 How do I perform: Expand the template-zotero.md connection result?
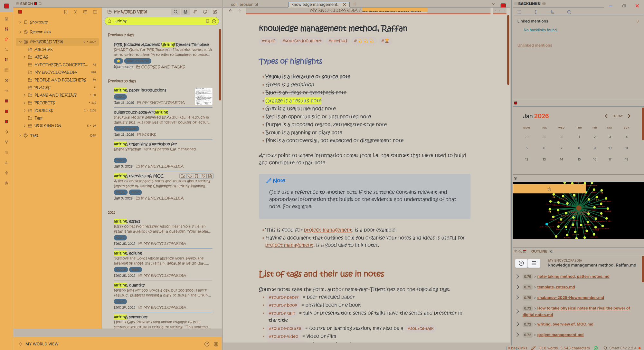point(518,287)
